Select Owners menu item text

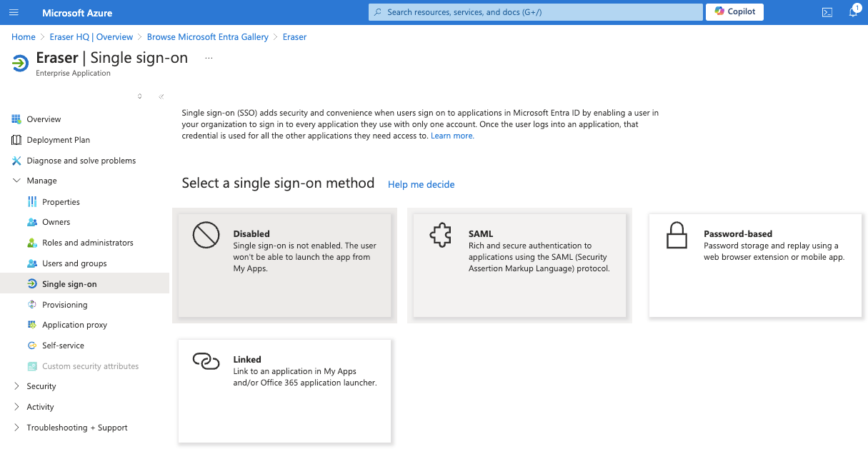[x=56, y=222]
